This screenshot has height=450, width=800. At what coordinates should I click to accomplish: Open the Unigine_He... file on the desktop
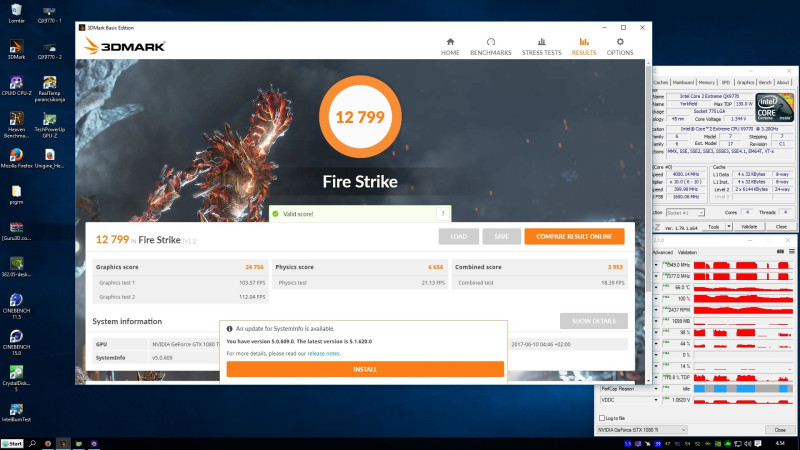click(x=49, y=158)
